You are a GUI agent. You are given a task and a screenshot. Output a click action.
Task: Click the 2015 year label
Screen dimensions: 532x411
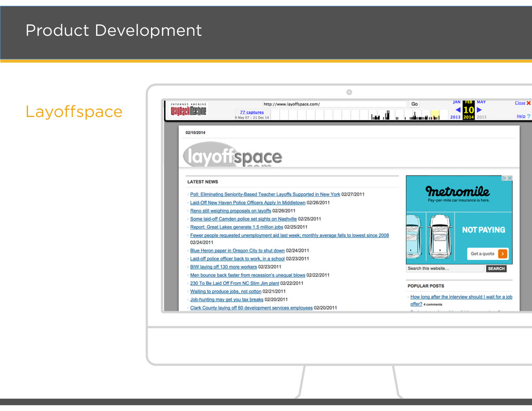pyautogui.click(x=481, y=117)
